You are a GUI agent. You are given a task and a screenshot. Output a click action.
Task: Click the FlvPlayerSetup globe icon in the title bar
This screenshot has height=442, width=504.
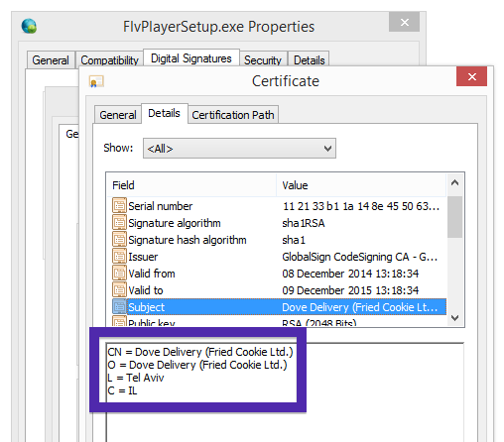[x=29, y=26]
